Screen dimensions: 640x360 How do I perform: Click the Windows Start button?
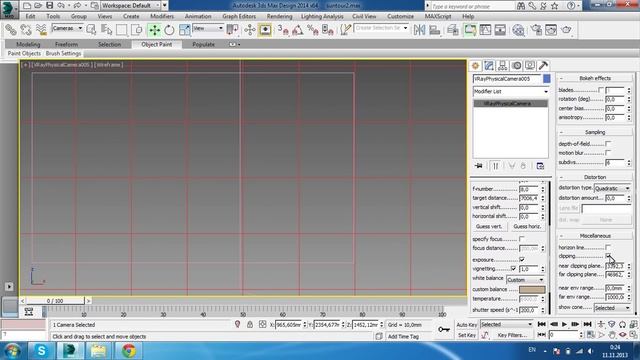point(12,351)
